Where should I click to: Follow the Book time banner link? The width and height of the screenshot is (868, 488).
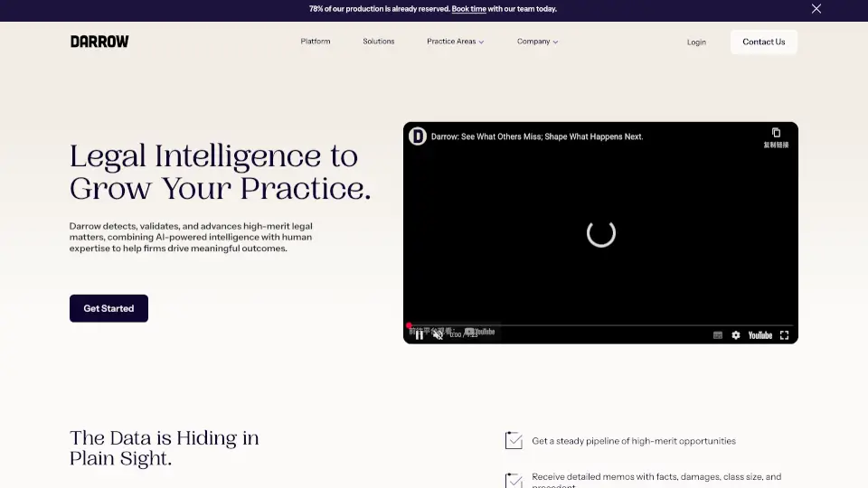(x=468, y=9)
